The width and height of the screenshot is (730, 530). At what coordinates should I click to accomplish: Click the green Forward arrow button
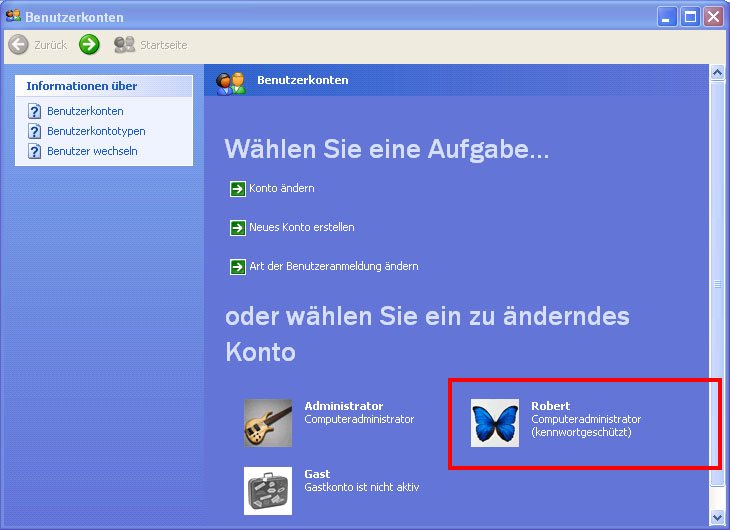(90, 44)
